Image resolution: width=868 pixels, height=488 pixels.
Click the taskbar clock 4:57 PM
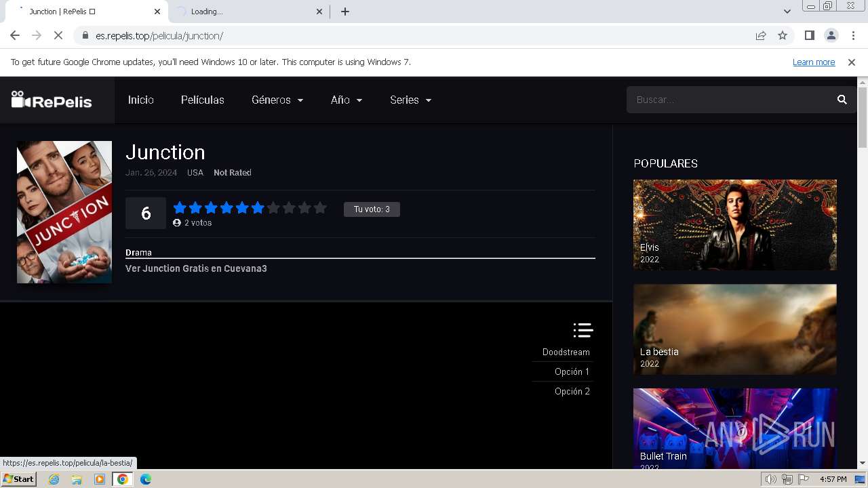coord(833,479)
